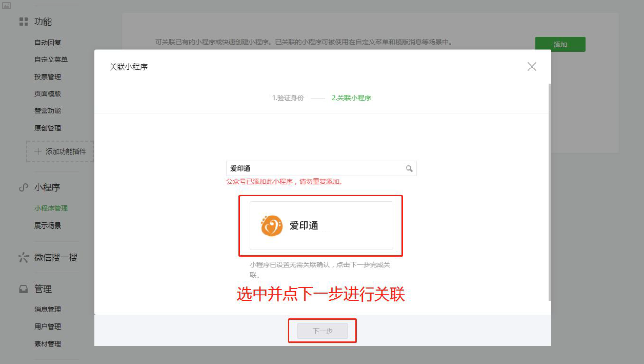Click the 管理 inbox icon
Image resolution: width=644 pixels, height=364 pixels.
(x=23, y=289)
